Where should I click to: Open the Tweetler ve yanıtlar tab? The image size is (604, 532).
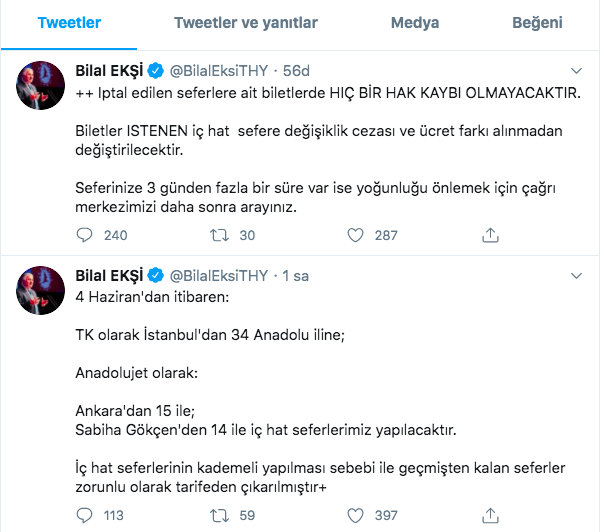coord(246,22)
